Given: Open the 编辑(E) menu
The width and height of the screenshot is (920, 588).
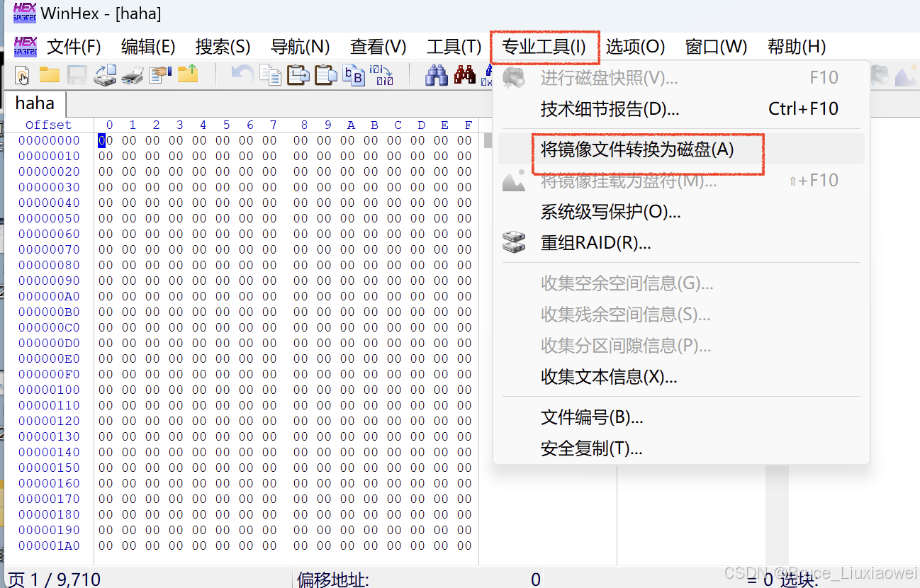Looking at the screenshot, I should pos(148,47).
